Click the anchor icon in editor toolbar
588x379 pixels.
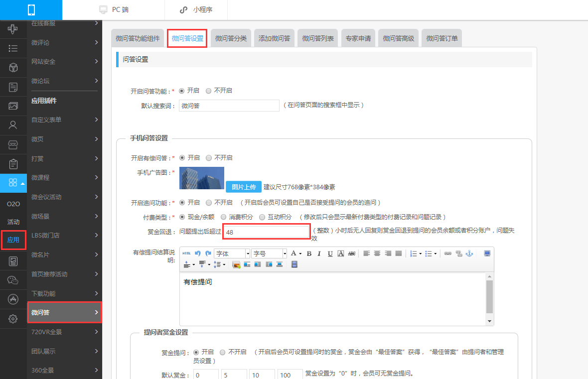click(469, 254)
